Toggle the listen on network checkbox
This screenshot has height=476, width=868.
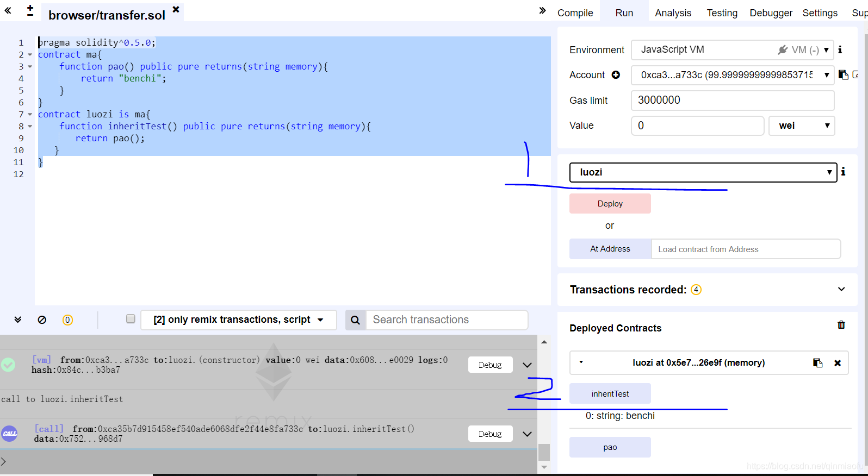pyautogui.click(x=131, y=319)
